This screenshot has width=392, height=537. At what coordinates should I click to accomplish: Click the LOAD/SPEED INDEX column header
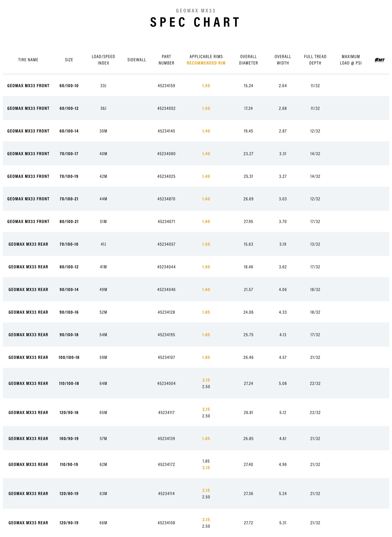pos(103,60)
